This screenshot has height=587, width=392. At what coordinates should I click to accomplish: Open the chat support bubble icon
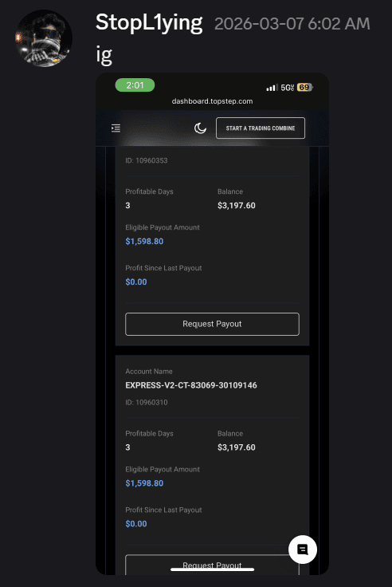[303, 550]
